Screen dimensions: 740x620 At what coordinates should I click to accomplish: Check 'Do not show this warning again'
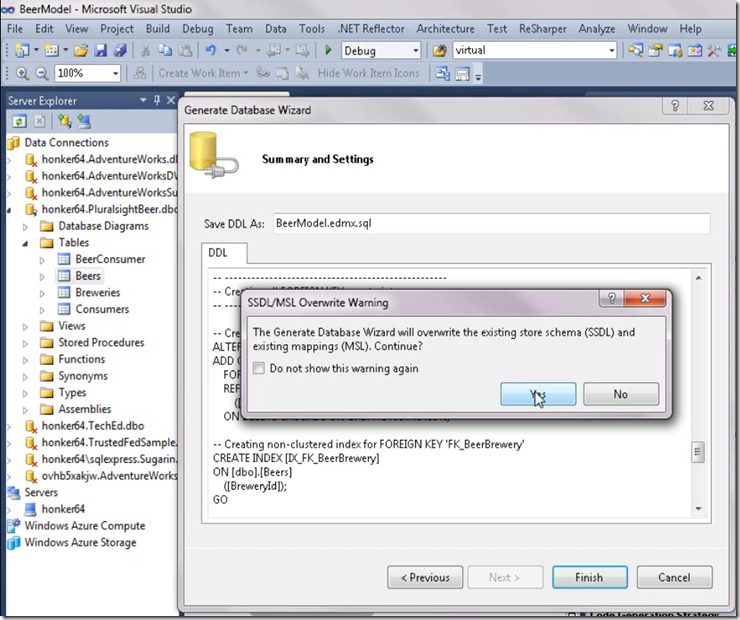point(259,368)
